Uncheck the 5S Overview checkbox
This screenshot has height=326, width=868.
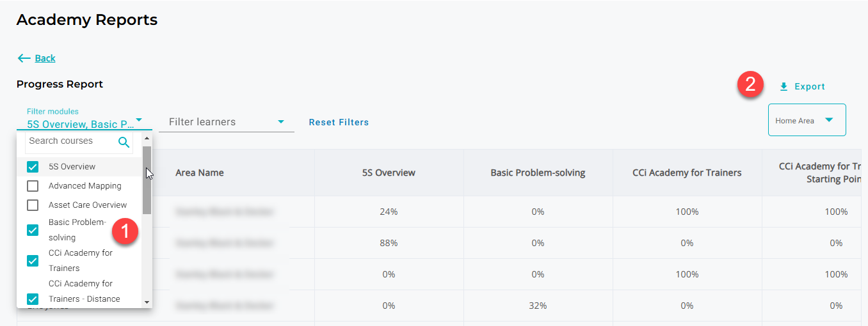[x=33, y=167]
